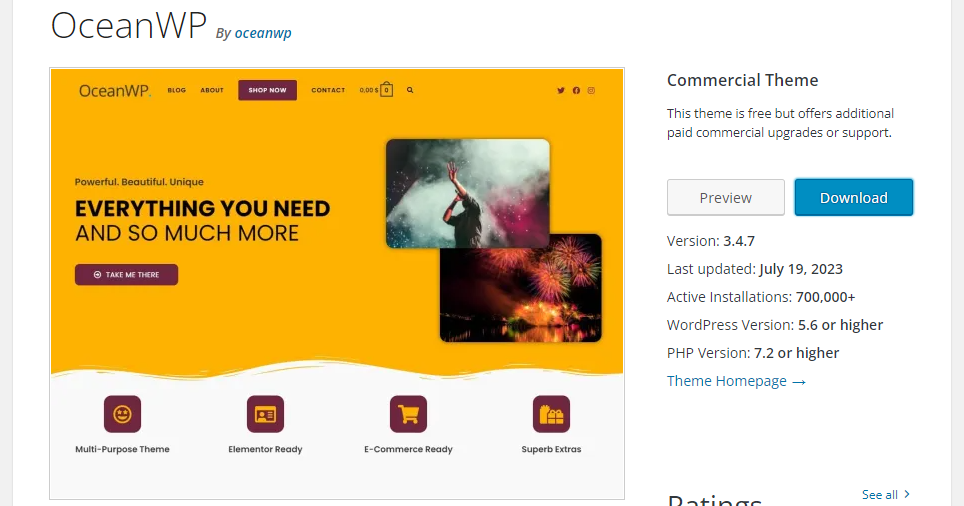964x506 pixels.
Task: Click the chevron beside See all
Action: click(907, 494)
